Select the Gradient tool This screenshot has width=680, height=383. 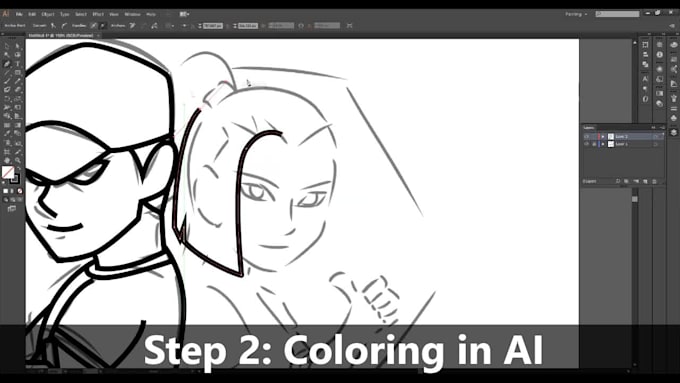pyautogui.click(x=18, y=125)
